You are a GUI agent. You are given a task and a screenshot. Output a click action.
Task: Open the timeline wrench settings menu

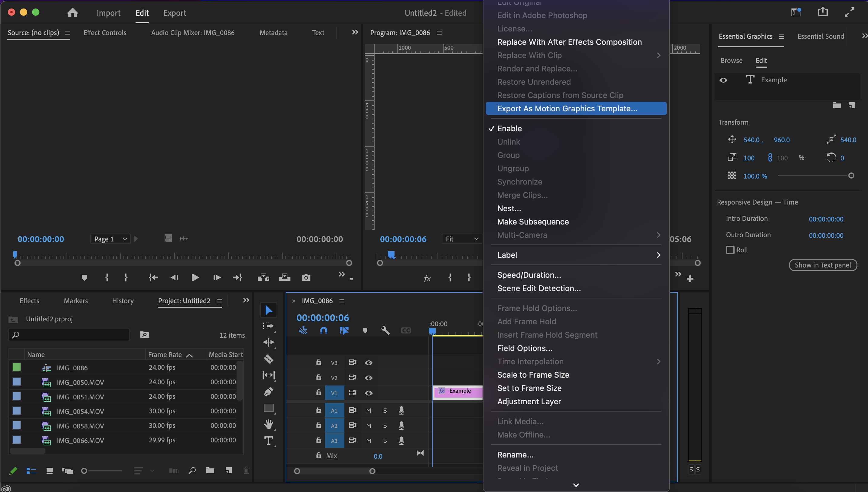point(385,330)
